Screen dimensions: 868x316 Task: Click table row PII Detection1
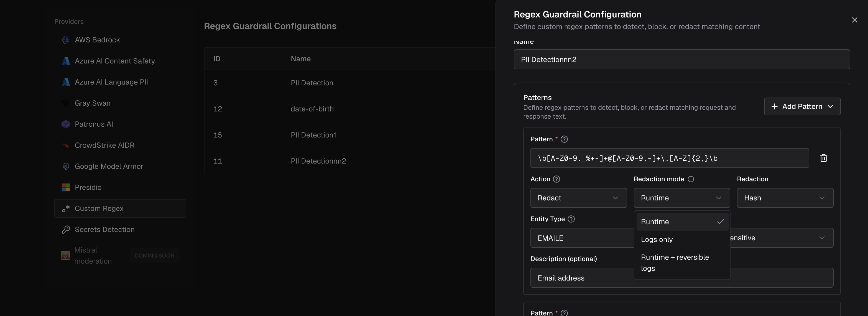pyautogui.click(x=350, y=135)
